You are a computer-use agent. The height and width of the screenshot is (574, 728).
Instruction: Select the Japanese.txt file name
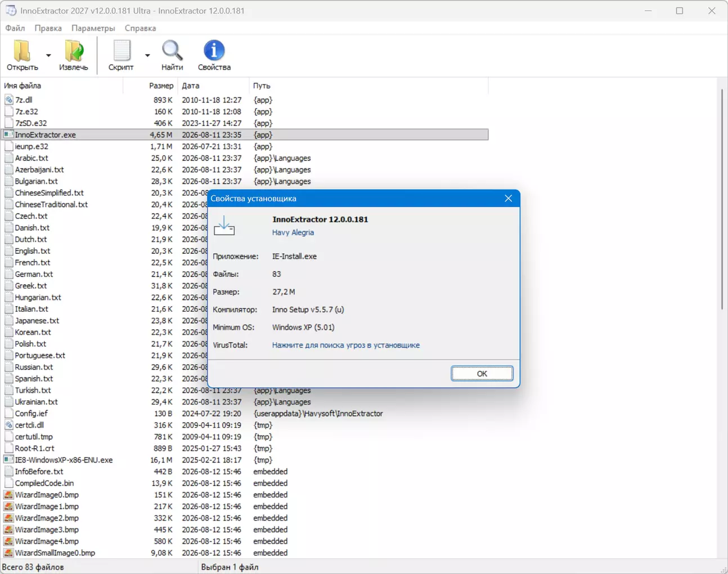point(37,321)
